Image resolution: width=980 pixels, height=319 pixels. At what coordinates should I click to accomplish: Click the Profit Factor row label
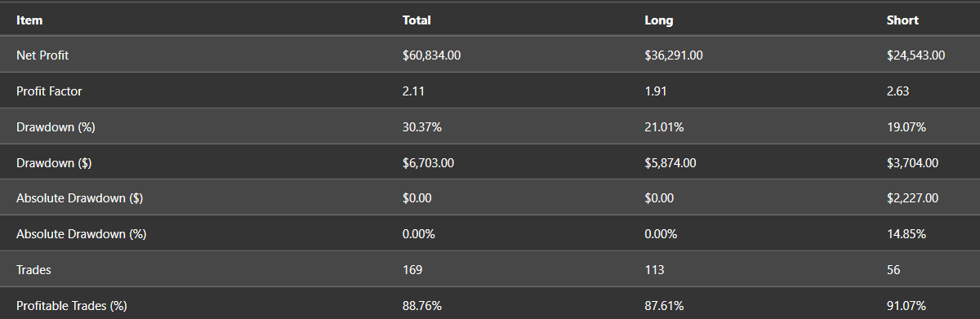(49, 91)
